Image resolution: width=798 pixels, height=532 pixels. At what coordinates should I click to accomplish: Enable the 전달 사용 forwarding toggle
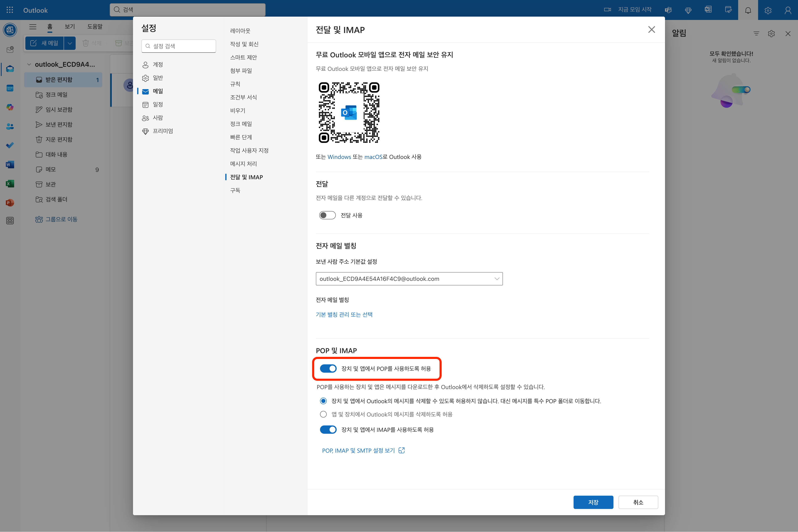point(327,215)
